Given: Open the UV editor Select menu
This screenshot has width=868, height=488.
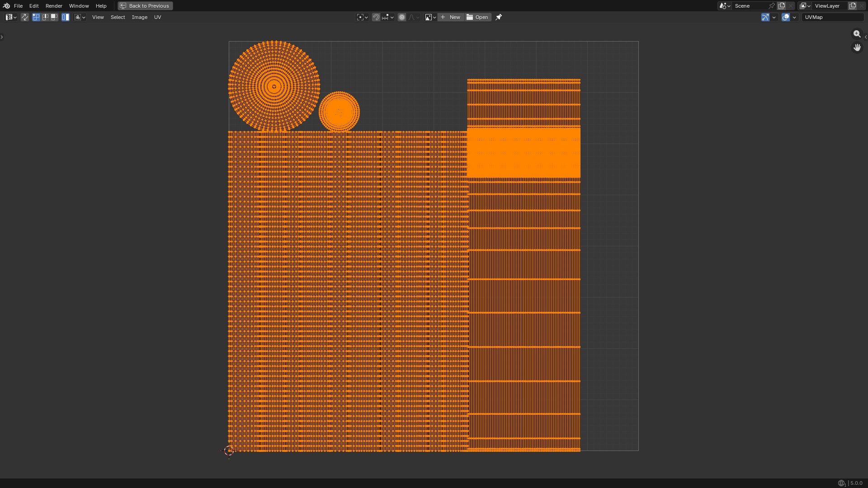Looking at the screenshot, I should pyautogui.click(x=118, y=17).
